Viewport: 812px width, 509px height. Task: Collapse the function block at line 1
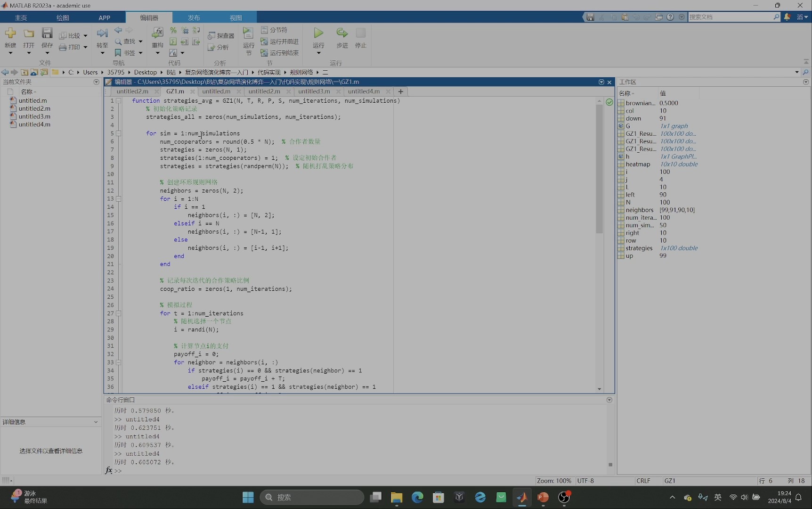tap(119, 101)
